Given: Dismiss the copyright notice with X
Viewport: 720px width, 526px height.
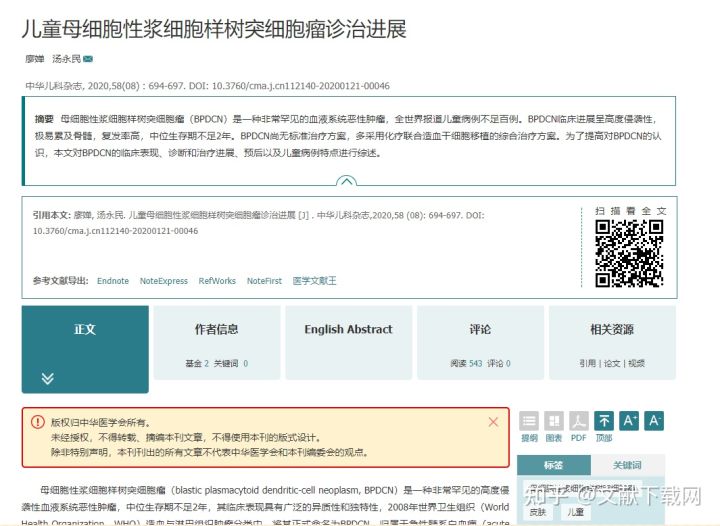Looking at the screenshot, I should click(x=493, y=422).
